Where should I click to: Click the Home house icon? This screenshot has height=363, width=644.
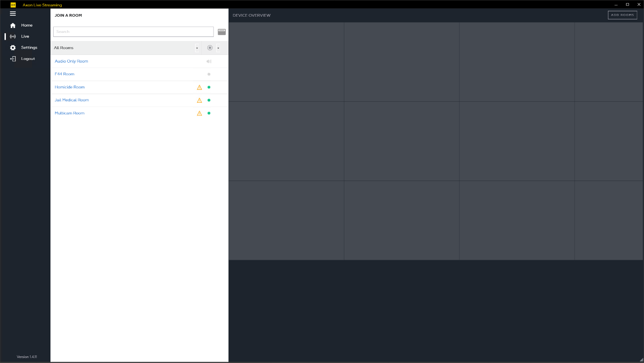(x=13, y=25)
